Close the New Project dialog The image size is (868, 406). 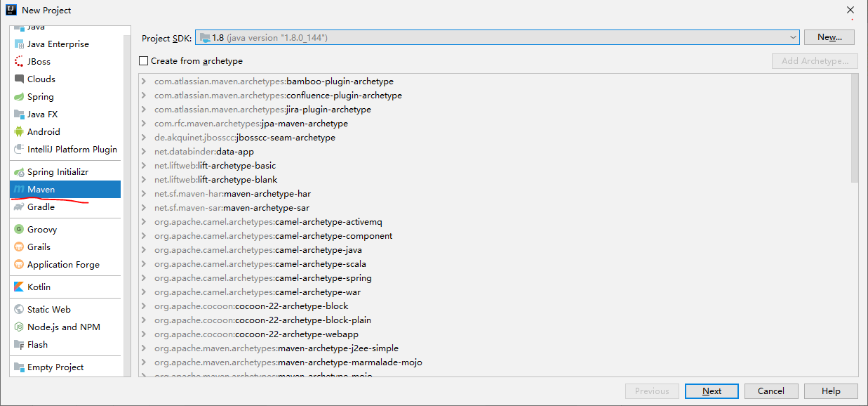coord(850,10)
